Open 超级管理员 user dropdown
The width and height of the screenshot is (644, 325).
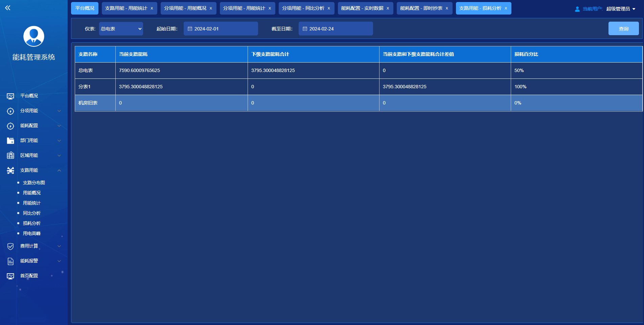pyautogui.click(x=621, y=9)
